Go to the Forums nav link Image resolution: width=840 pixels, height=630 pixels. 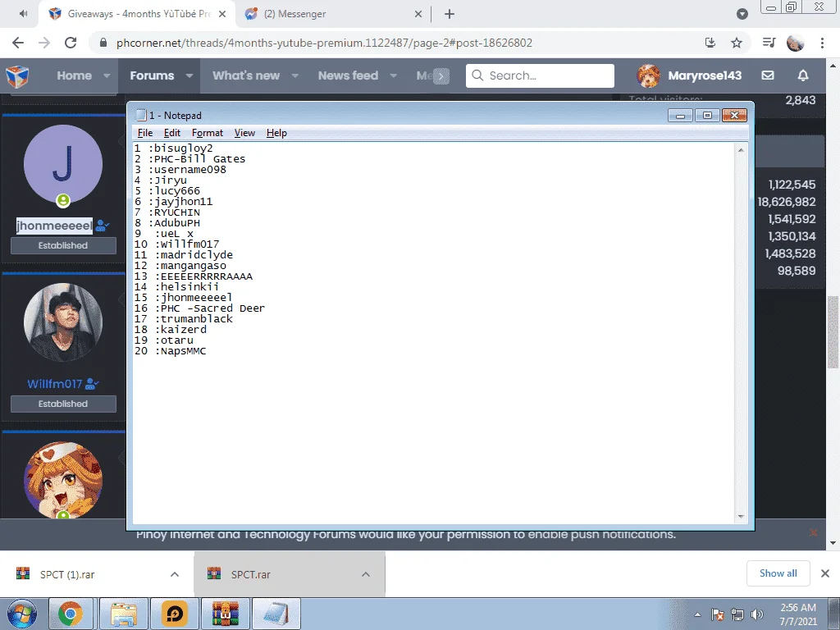click(152, 76)
